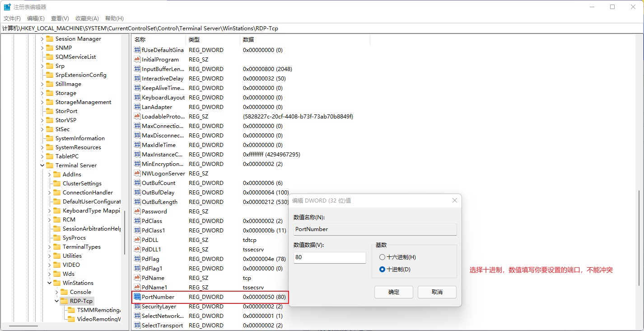The height and width of the screenshot is (331, 644).
Task: Collapse the RDP-Tcp tree node
Action: [x=57, y=301]
